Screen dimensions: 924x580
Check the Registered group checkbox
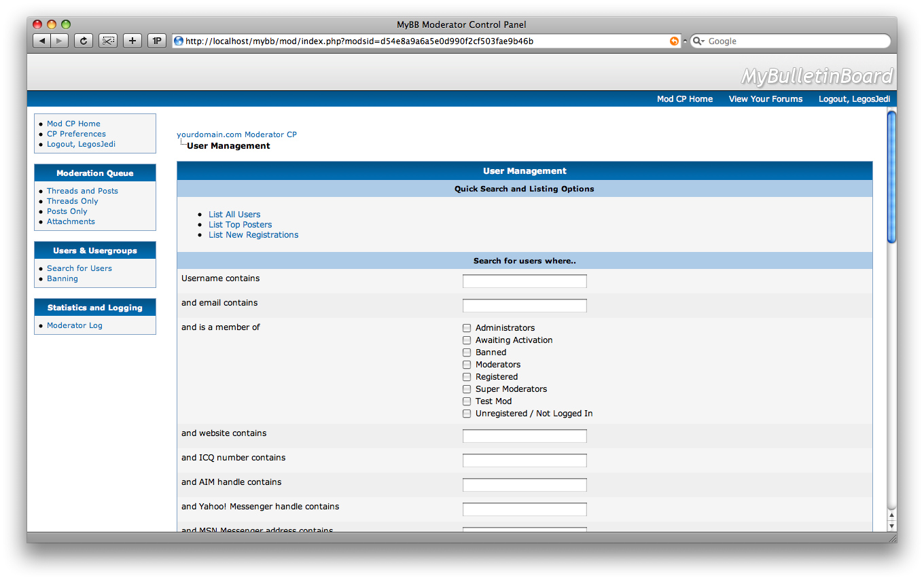(467, 377)
